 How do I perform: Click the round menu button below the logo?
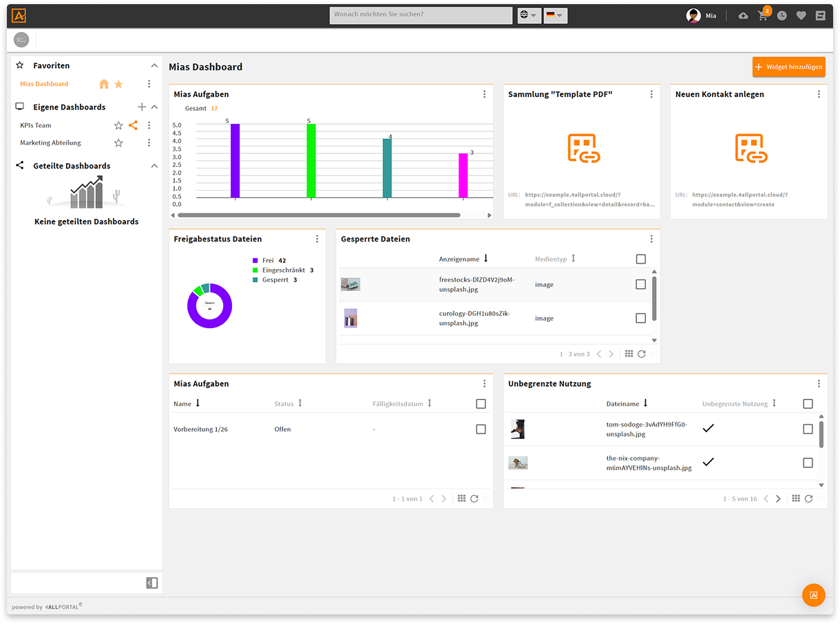coord(21,40)
